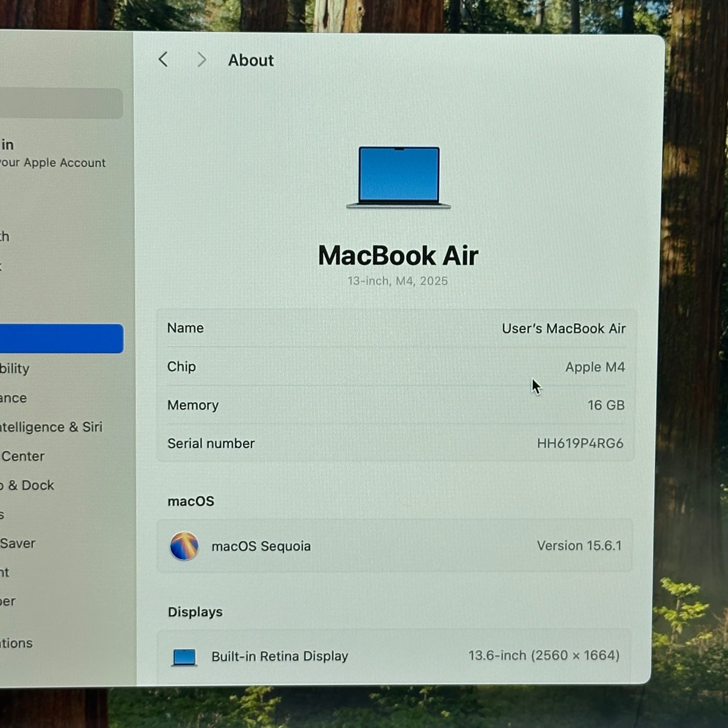Click the serial number 'HH619P4RG6'
This screenshot has width=728, height=728.
click(x=580, y=443)
